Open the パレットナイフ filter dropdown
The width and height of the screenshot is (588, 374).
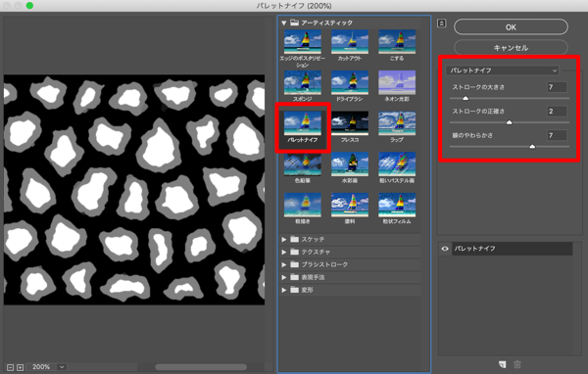[x=502, y=70]
